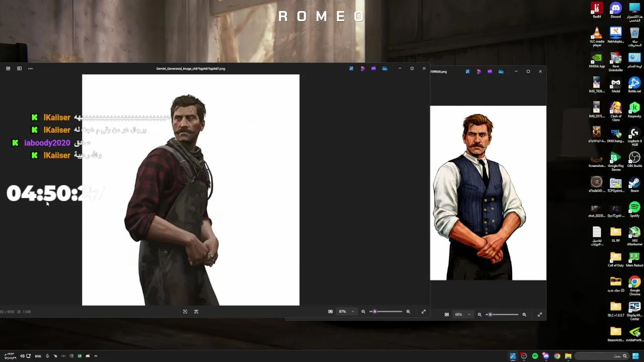Open DisplayWidget Center desktop shortcut
Viewport: 644px width, 362px height.
click(x=634, y=310)
